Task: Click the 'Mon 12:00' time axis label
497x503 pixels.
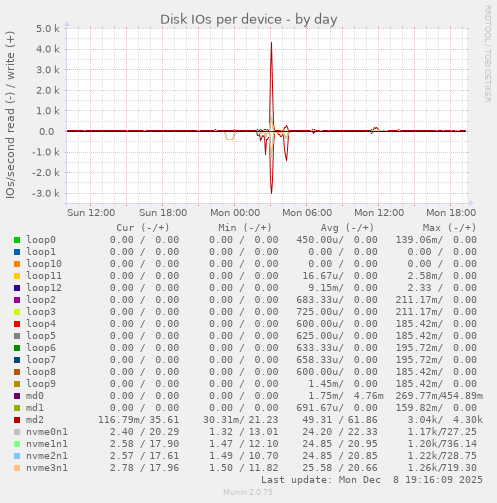Action: pos(379,213)
